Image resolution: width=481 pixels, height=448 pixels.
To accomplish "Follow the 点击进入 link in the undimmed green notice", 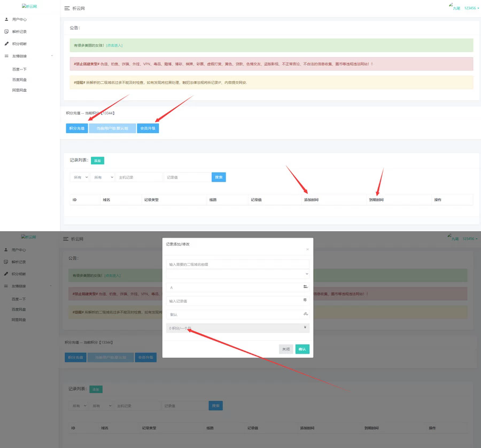I will click(113, 46).
